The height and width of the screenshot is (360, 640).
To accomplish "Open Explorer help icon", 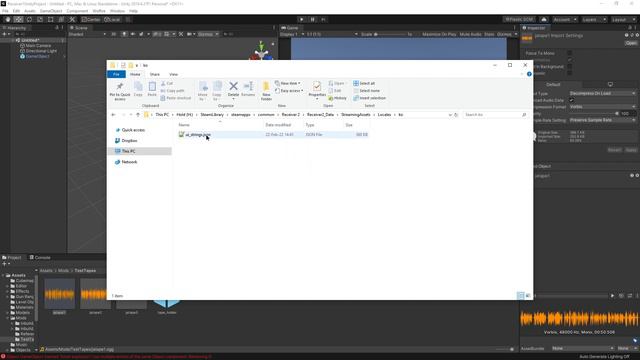I will (x=529, y=74).
